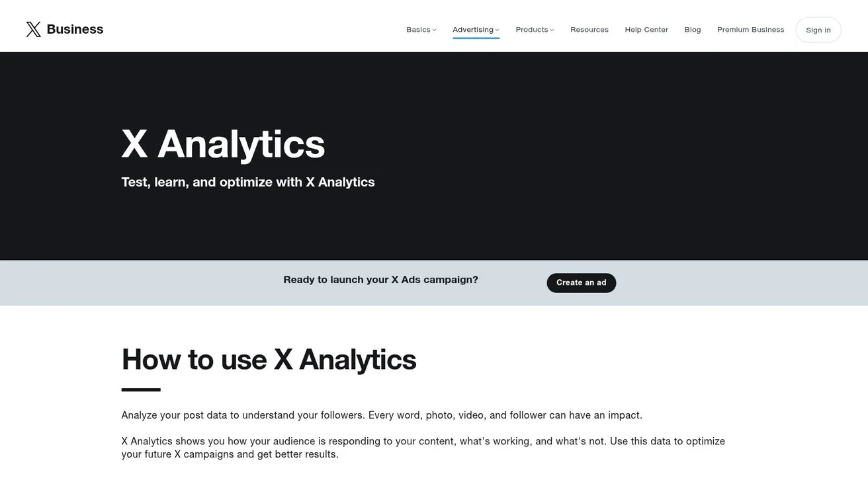Expand the Basics dropdown menu
Screen dimensions: 868x488
[x=421, y=30]
